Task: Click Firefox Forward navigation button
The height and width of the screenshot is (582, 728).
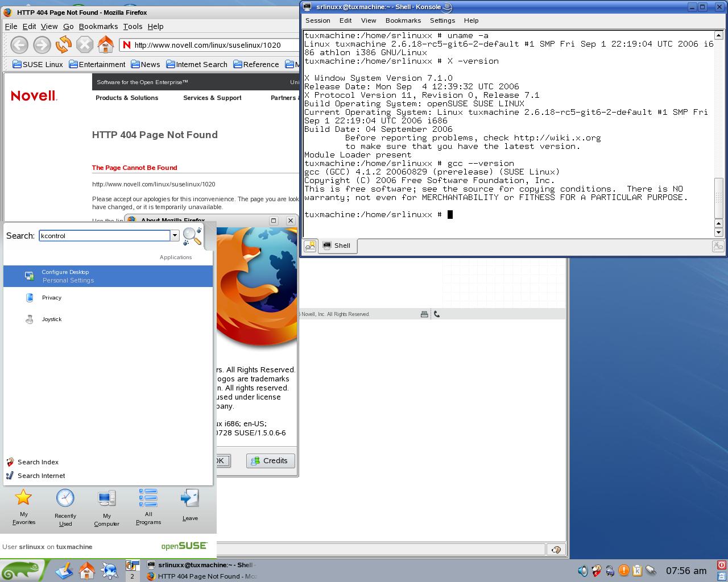Action: [42, 44]
